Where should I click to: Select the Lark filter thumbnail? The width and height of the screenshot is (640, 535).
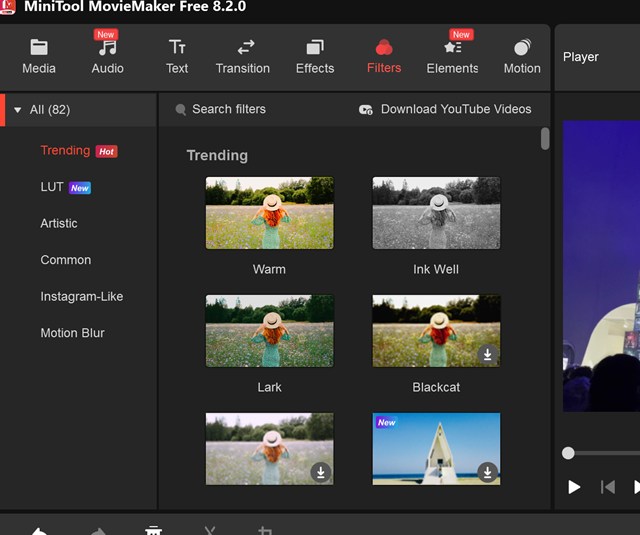(x=269, y=331)
